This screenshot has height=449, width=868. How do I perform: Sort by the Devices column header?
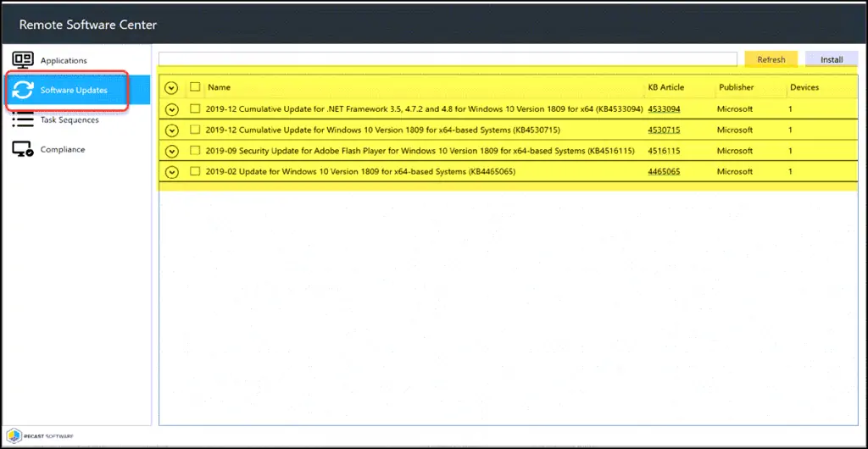804,87
